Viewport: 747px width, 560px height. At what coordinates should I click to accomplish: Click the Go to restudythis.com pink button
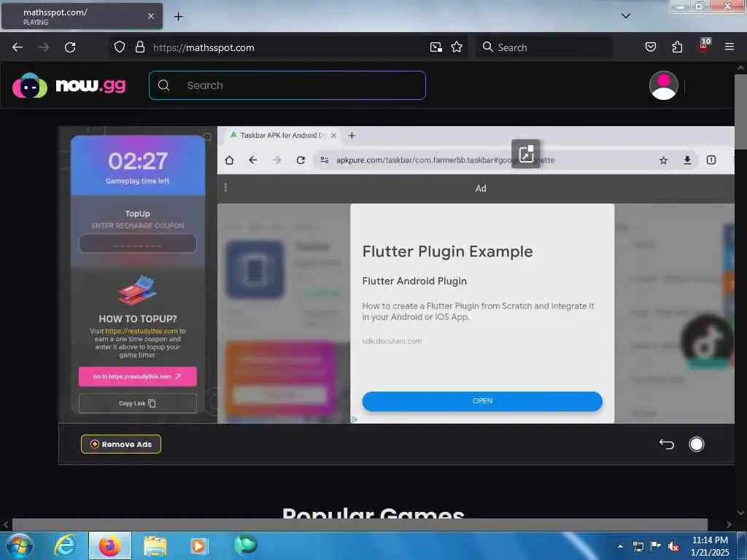(x=138, y=376)
